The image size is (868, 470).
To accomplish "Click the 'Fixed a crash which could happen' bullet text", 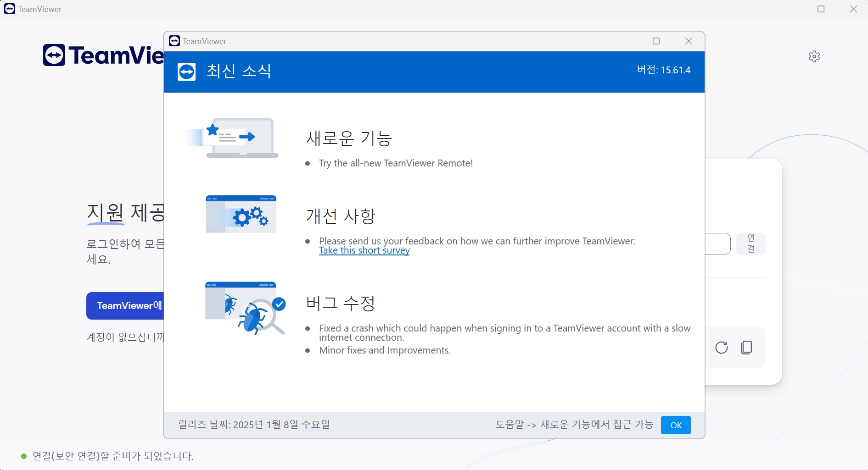I will [504, 333].
